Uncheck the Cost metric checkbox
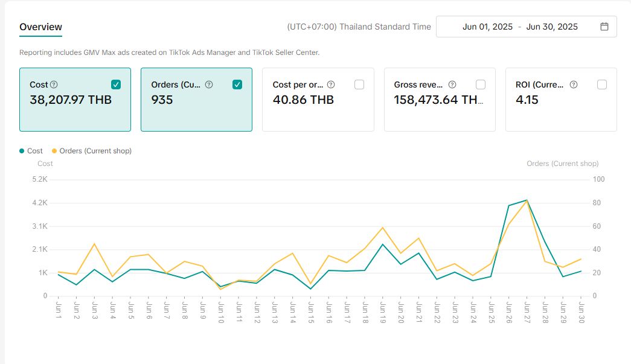The height and width of the screenshot is (364, 631). coord(116,85)
